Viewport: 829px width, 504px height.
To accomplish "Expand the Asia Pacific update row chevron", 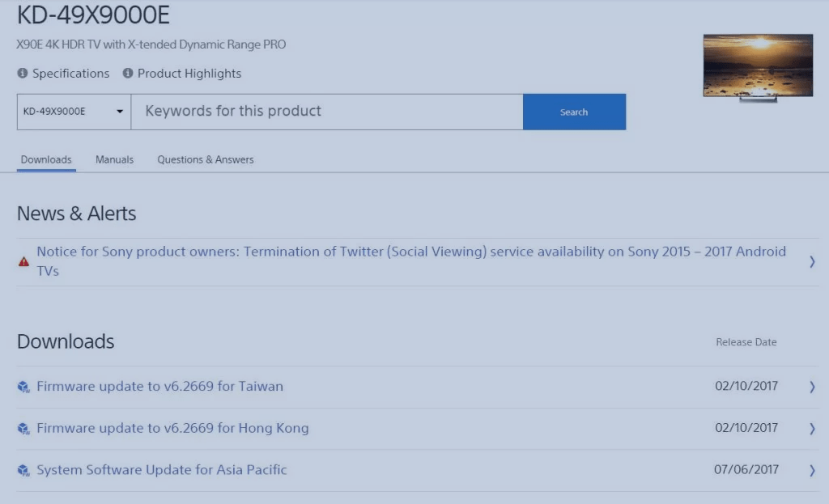I will (x=812, y=470).
